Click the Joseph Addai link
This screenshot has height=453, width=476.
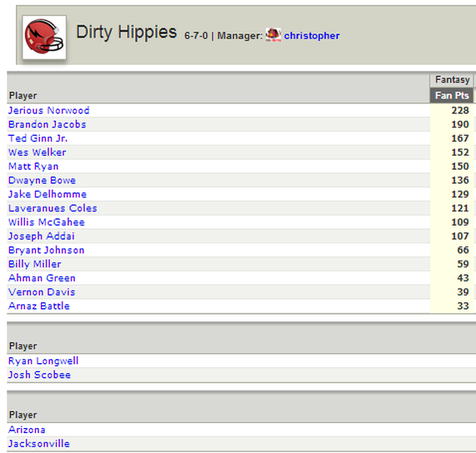click(x=42, y=236)
